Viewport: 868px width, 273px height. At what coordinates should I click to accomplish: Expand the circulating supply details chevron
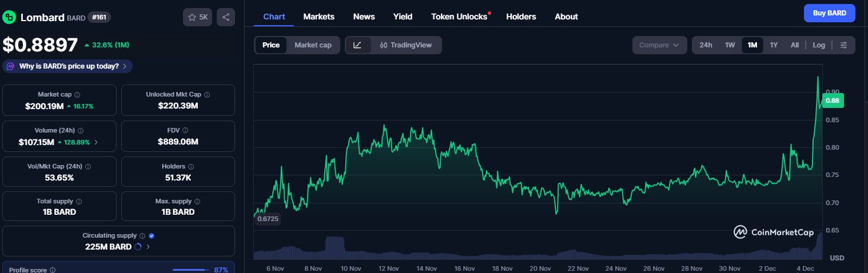148,247
